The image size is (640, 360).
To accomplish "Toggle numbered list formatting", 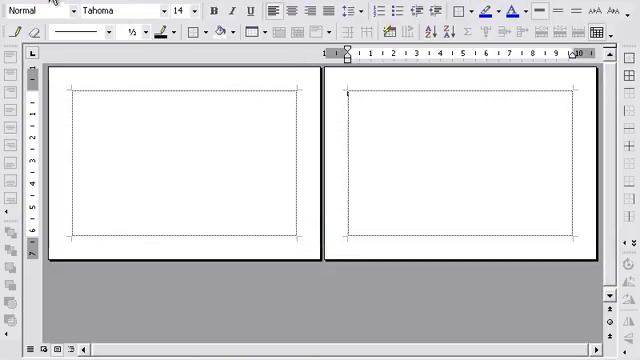I will coord(379,11).
